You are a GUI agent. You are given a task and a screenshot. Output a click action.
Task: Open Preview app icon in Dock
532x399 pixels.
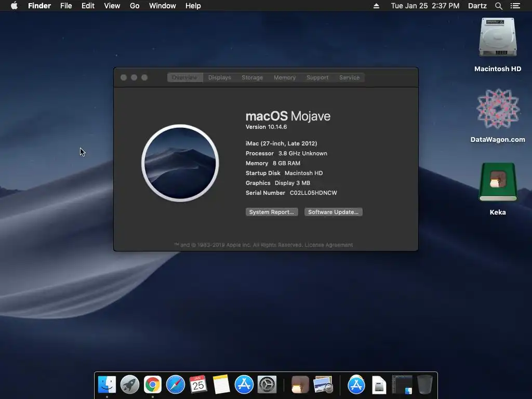(323, 384)
